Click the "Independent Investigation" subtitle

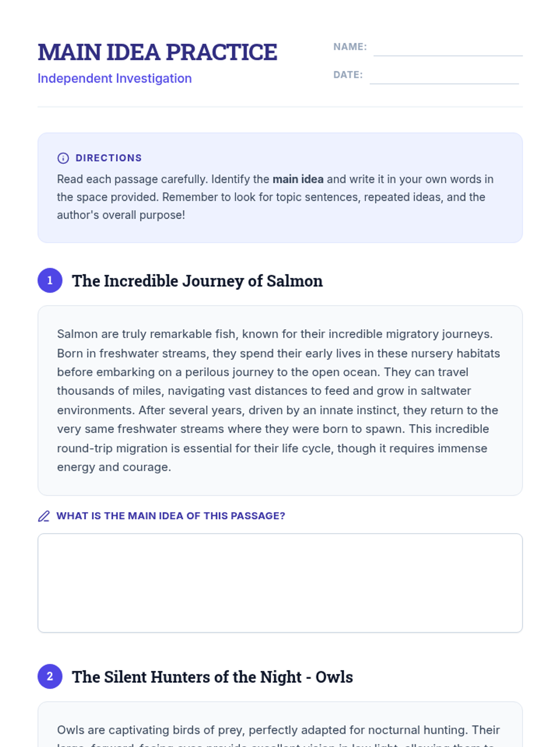(114, 78)
